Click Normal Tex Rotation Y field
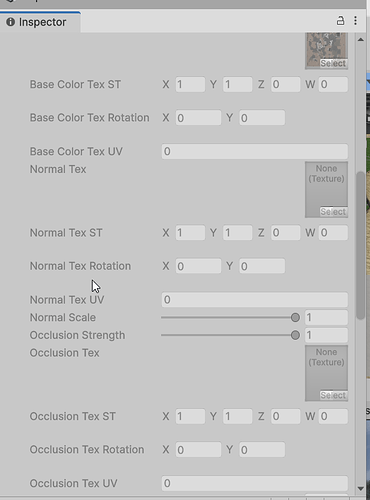Screen dimensions: 370x500 tap(262, 266)
